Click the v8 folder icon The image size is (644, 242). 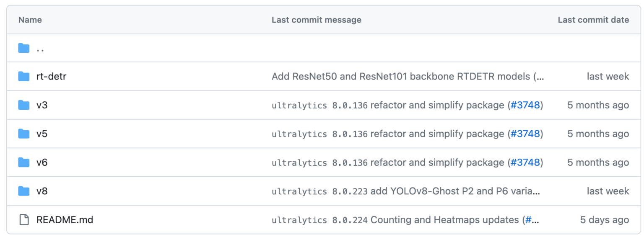tap(24, 191)
